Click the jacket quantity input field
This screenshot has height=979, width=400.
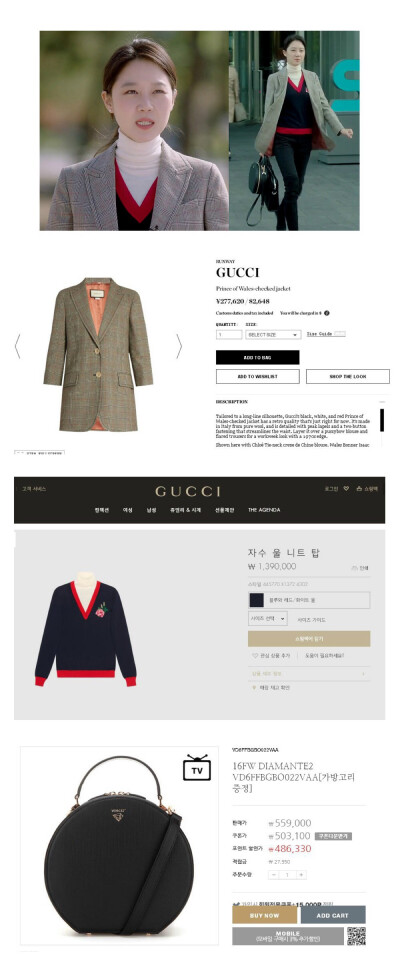(x=229, y=335)
